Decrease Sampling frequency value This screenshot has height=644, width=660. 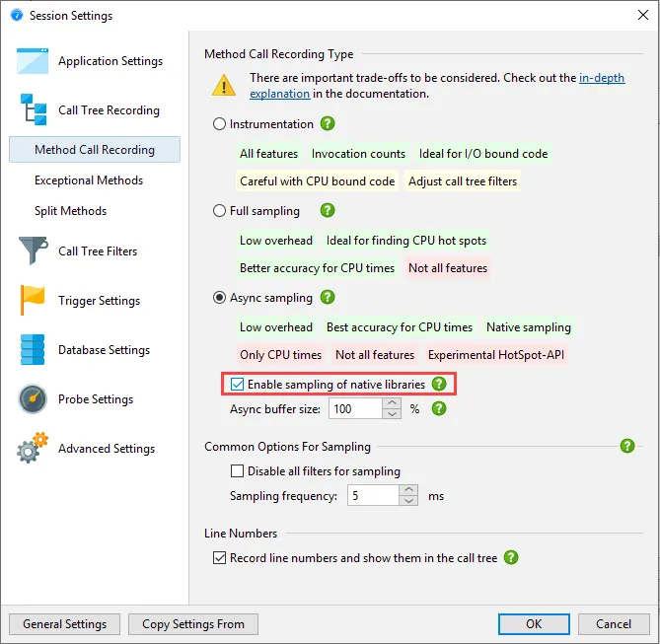pyautogui.click(x=408, y=500)
